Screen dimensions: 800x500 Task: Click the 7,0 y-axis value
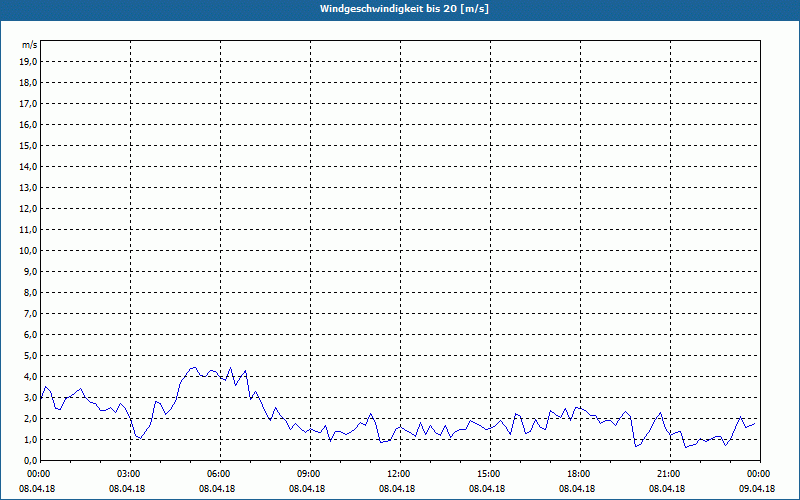[31, 313]
